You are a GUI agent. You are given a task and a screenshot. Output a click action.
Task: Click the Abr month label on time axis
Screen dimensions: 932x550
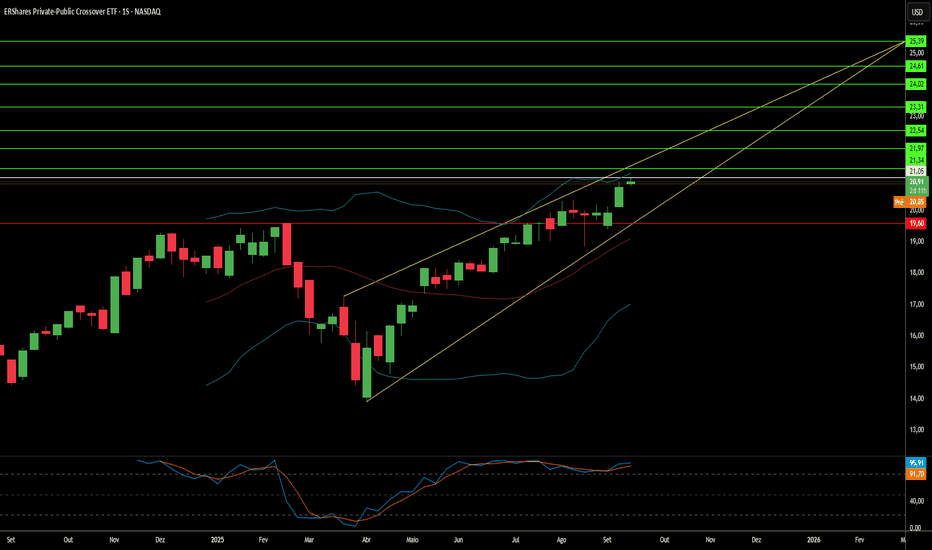point(366,539)
